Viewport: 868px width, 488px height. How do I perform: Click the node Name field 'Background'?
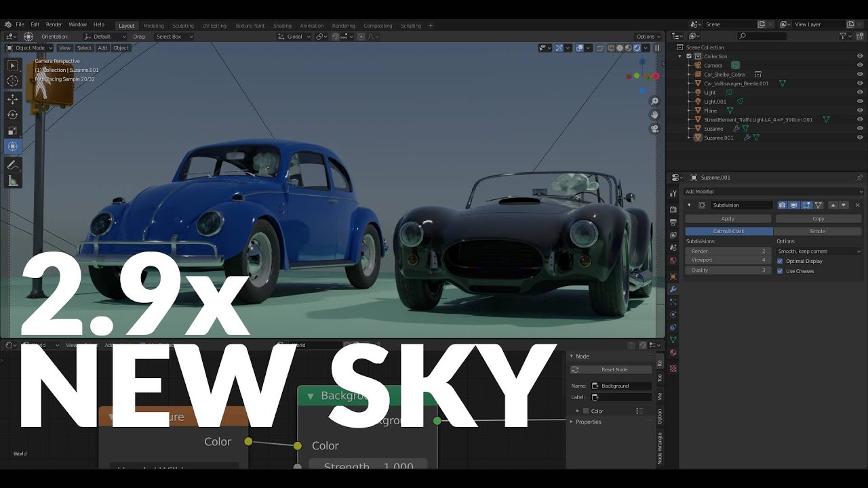pos(621,386)
